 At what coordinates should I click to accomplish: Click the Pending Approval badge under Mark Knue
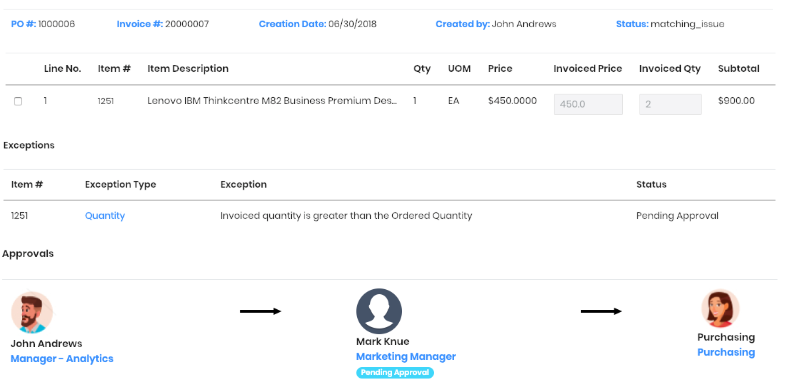coord(395,372)
